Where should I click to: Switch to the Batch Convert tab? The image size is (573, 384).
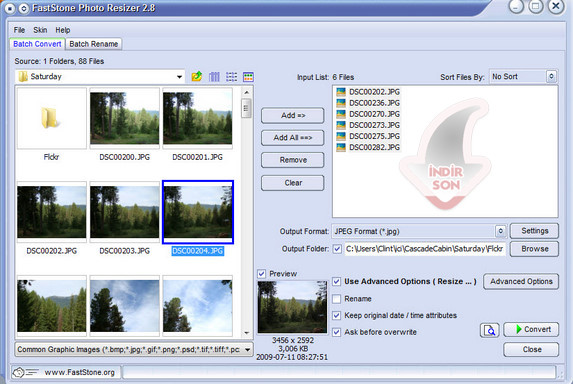(37, 44)
